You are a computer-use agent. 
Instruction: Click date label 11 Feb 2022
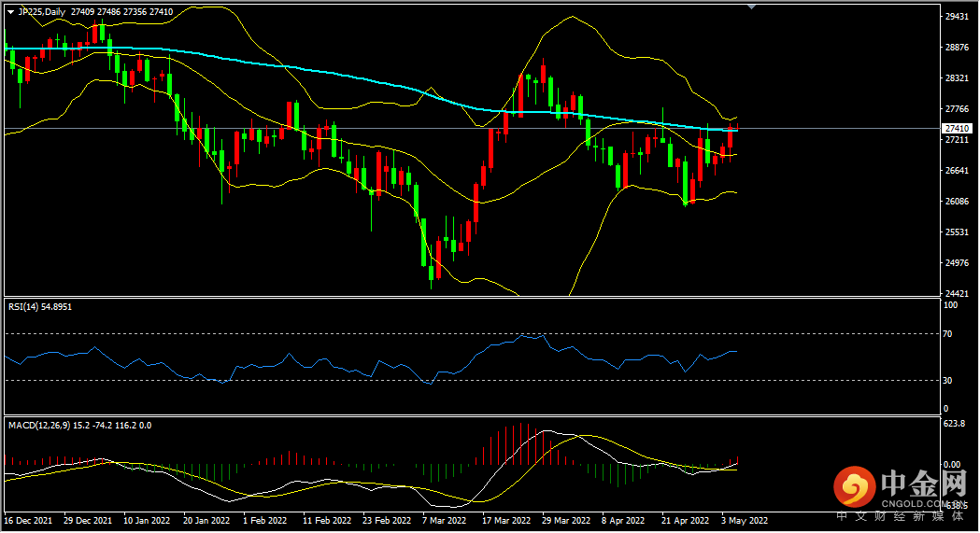click(x=327, y=521)
